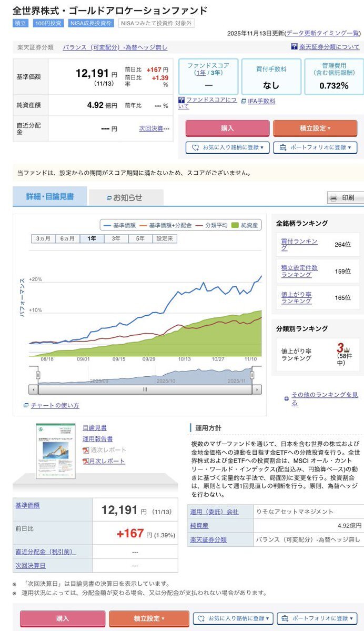This screenshot has height=631, width=364.
Task: Click the PDF icon beside 週次レポート
Action: point(86,450)
